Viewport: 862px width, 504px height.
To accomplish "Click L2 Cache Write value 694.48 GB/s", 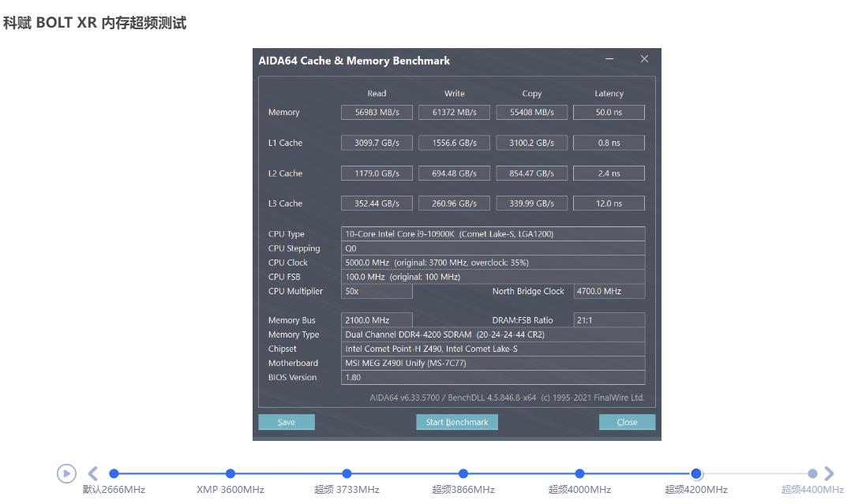I will (454, 173).
